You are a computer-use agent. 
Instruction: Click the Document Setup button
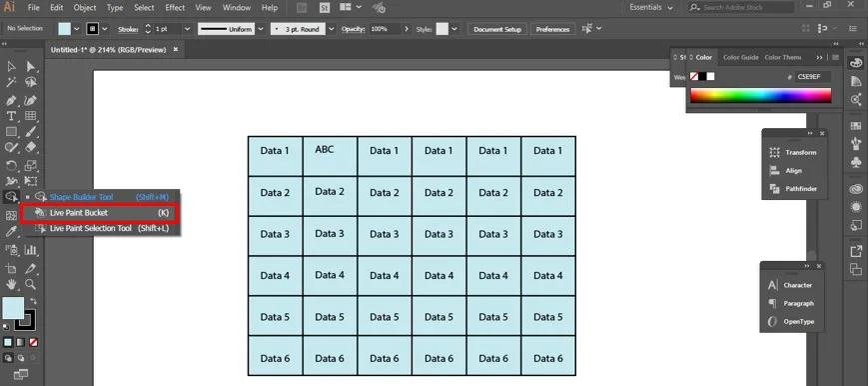[497, 29]
